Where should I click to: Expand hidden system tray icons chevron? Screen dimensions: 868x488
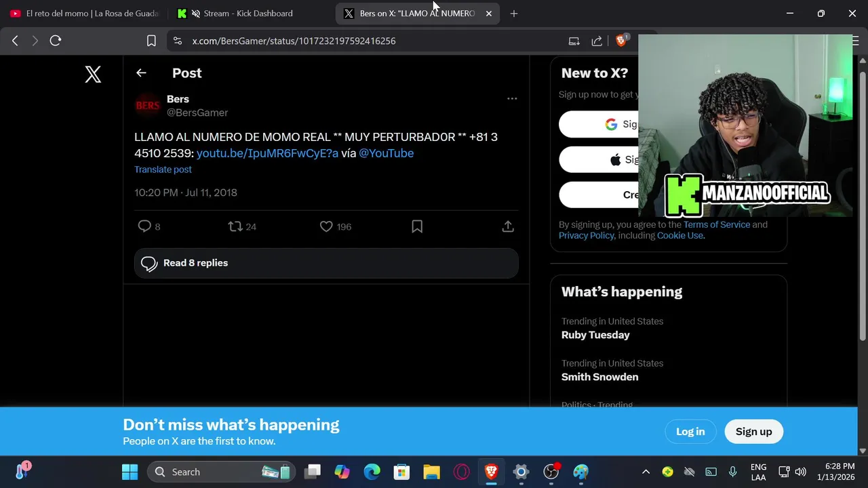point(646,472)
